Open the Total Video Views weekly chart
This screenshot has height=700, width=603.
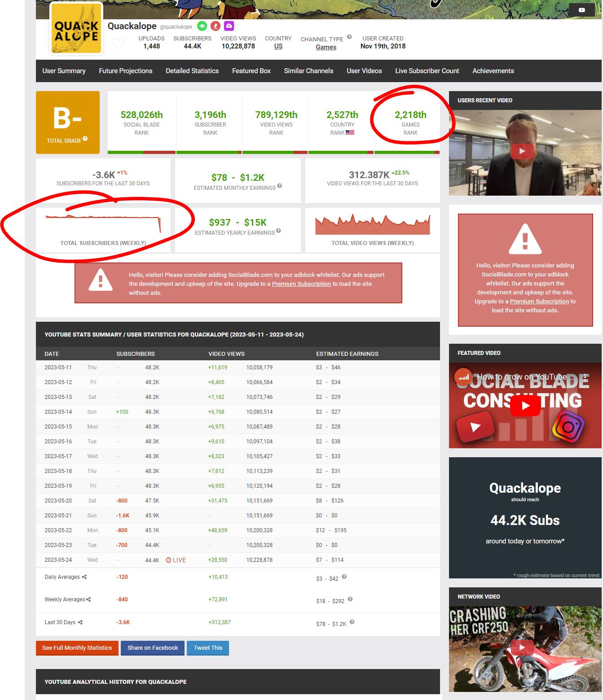(x=373, y=224)
